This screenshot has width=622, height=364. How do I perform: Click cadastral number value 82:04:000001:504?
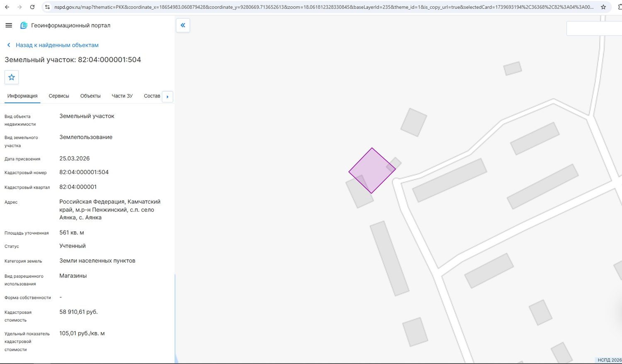coord(84,172)
